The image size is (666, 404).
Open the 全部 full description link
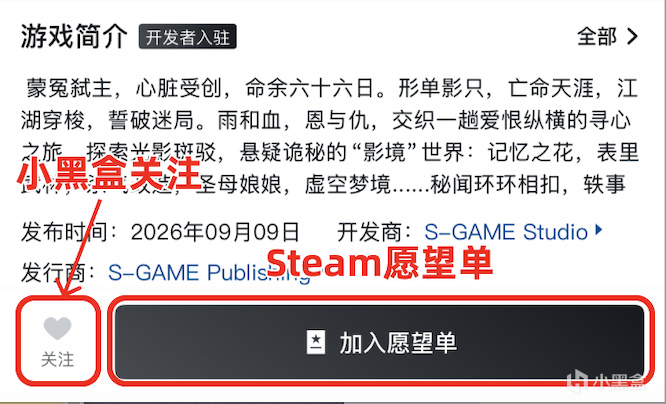point(597,37)
